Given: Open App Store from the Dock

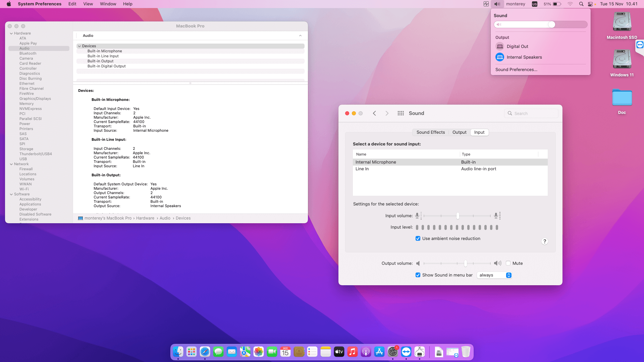Looking at the screenshot, I should click(x=379, y=352).
